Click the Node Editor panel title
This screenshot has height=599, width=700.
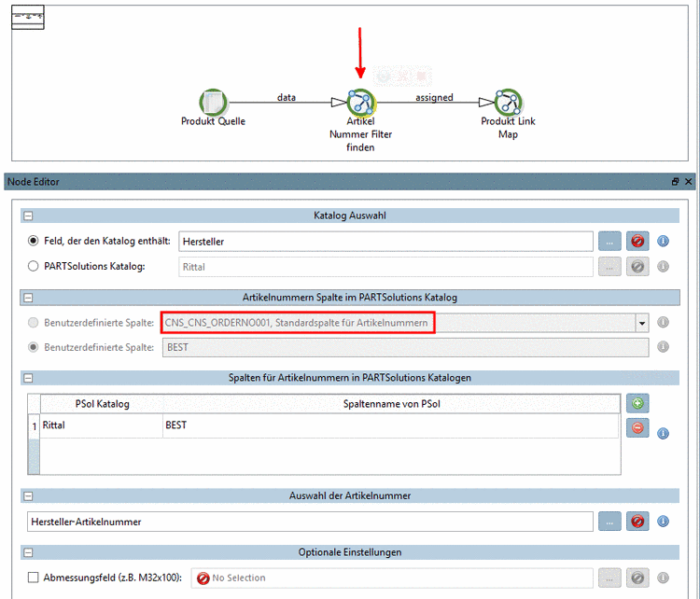(x=34, y=182)
